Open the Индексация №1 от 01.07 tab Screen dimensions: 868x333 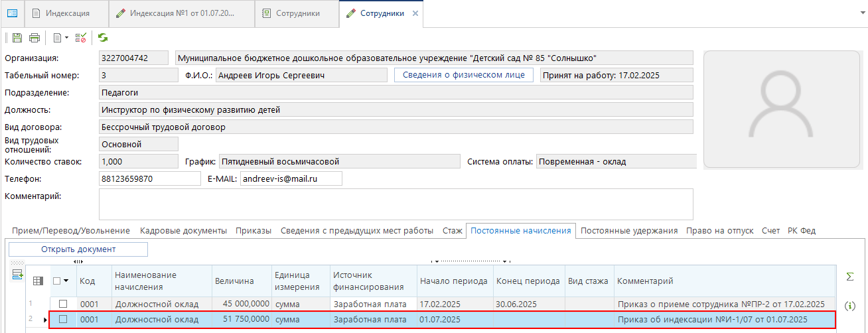tap(181, 13)
